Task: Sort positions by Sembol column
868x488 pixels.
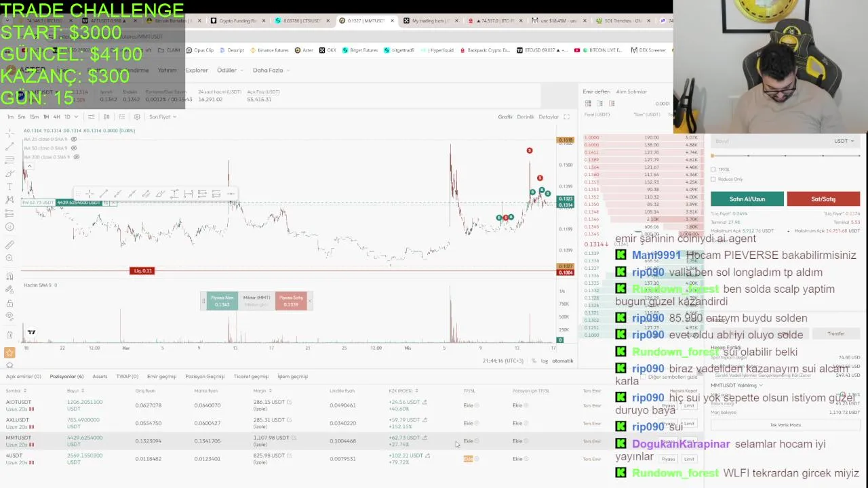Action: click(16, 390)
